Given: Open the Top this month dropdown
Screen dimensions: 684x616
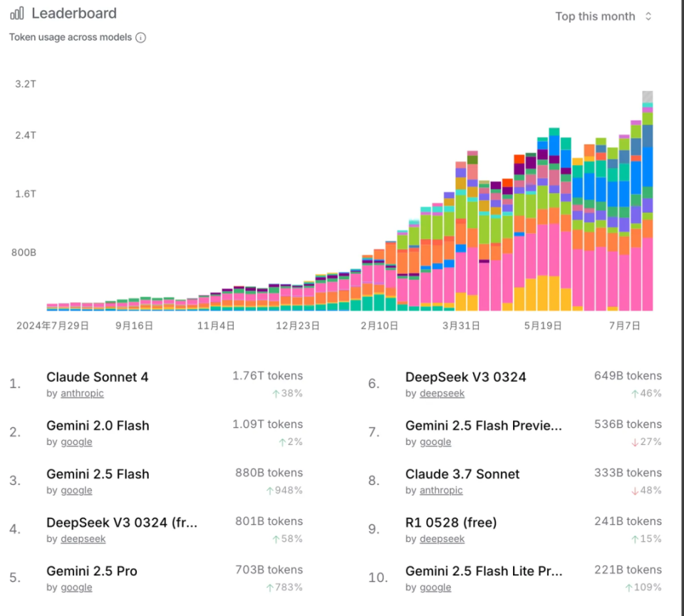Looking at the screenshot, I should (603, 16).
